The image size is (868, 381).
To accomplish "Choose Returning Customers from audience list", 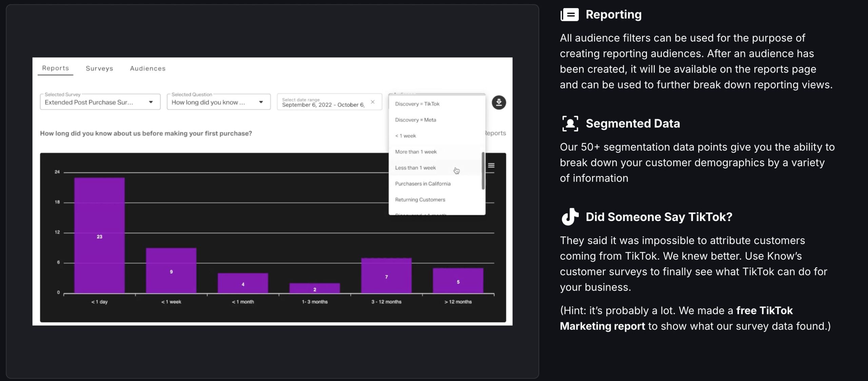I will 420,200.
